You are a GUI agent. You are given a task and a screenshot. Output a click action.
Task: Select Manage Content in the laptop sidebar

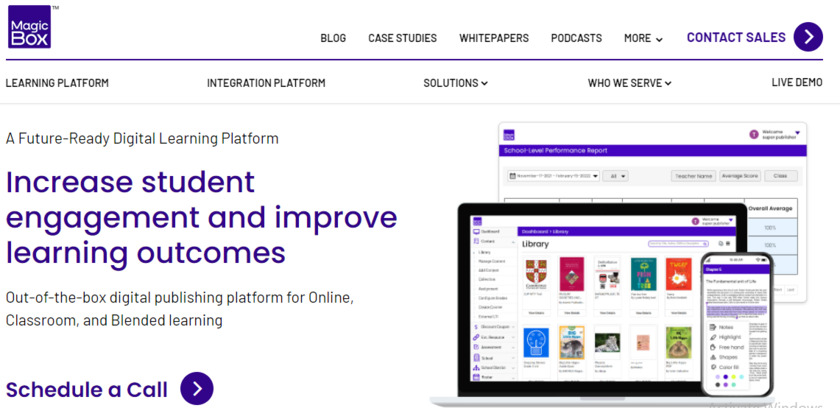click(x=492, y=261)
